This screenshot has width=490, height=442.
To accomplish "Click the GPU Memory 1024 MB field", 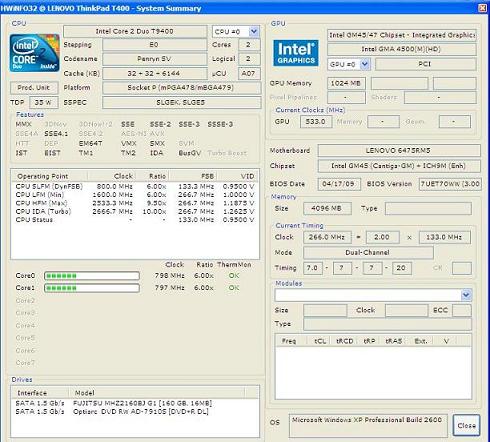I will pos(346,83).
